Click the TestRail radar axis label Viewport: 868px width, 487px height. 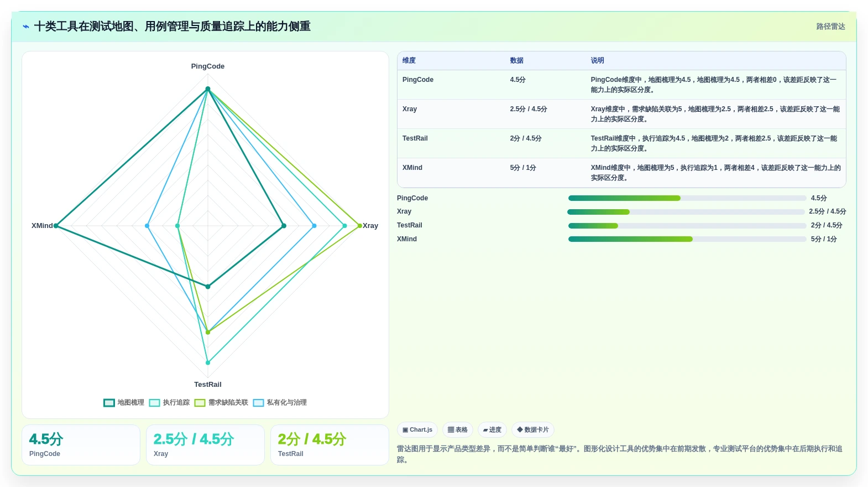208,385
